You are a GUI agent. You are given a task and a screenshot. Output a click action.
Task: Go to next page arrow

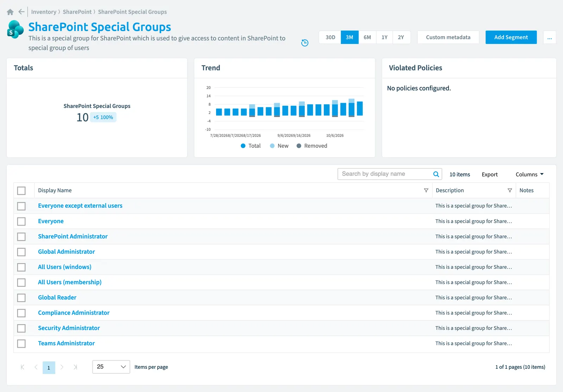[x=62, y=367]
